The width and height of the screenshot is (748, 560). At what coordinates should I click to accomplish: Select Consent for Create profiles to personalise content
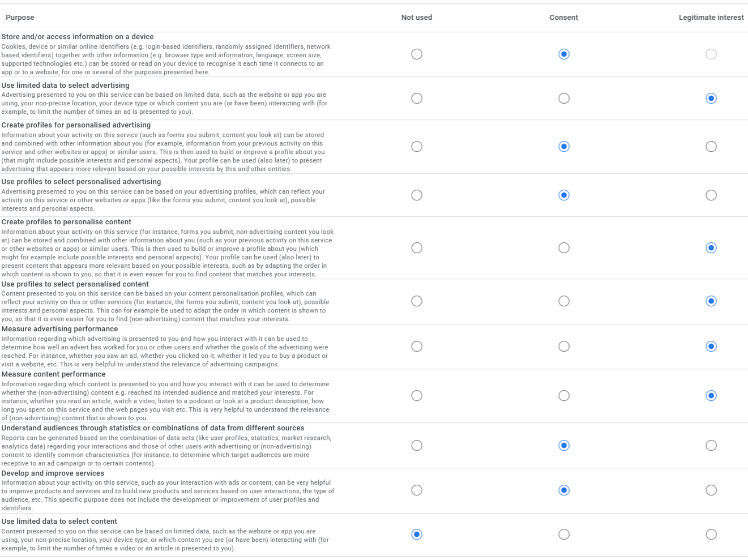coord(564,248)
